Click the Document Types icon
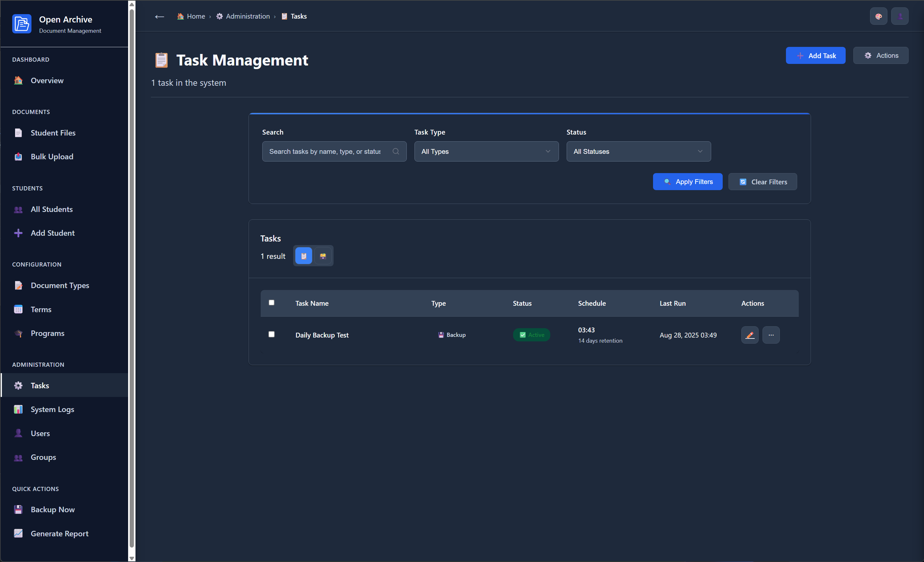 tap(18, 285)
